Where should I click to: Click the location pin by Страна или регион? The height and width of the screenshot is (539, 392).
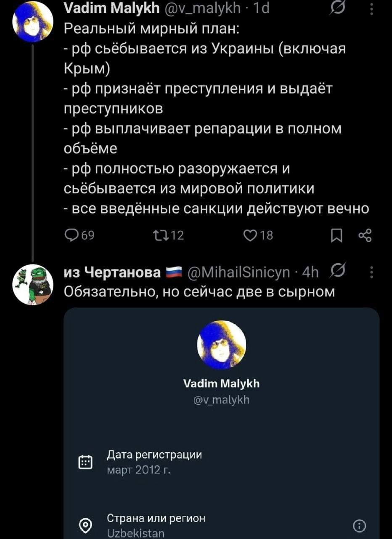click(x=85, y=525)
